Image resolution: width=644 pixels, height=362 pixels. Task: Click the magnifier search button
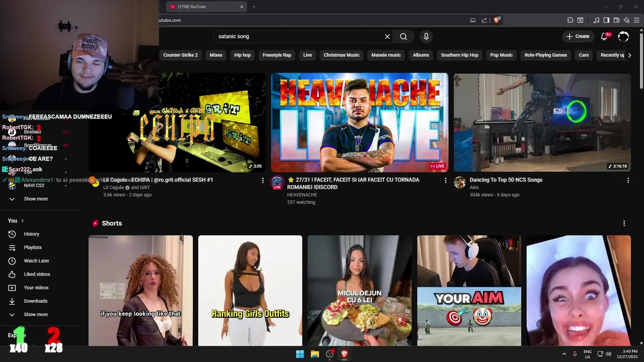coord(404,37)
